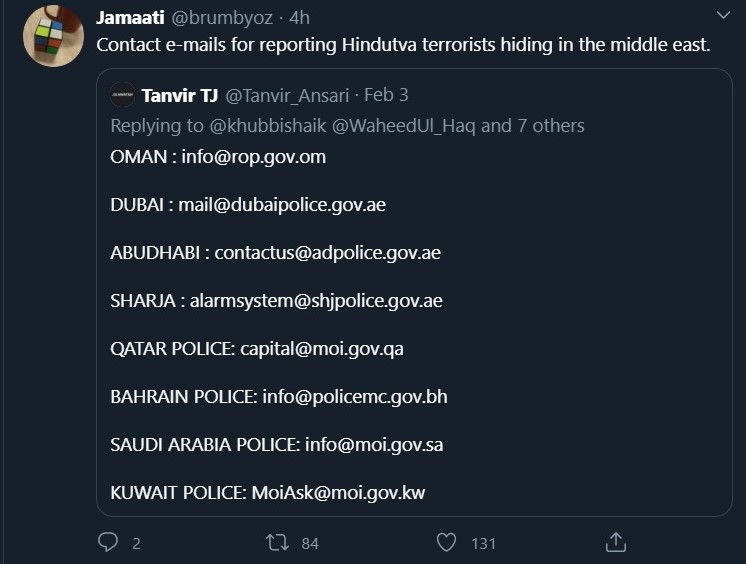Select the Dubai police email address
The height and width of the screenshot is (564, 746).
point(282,205)
